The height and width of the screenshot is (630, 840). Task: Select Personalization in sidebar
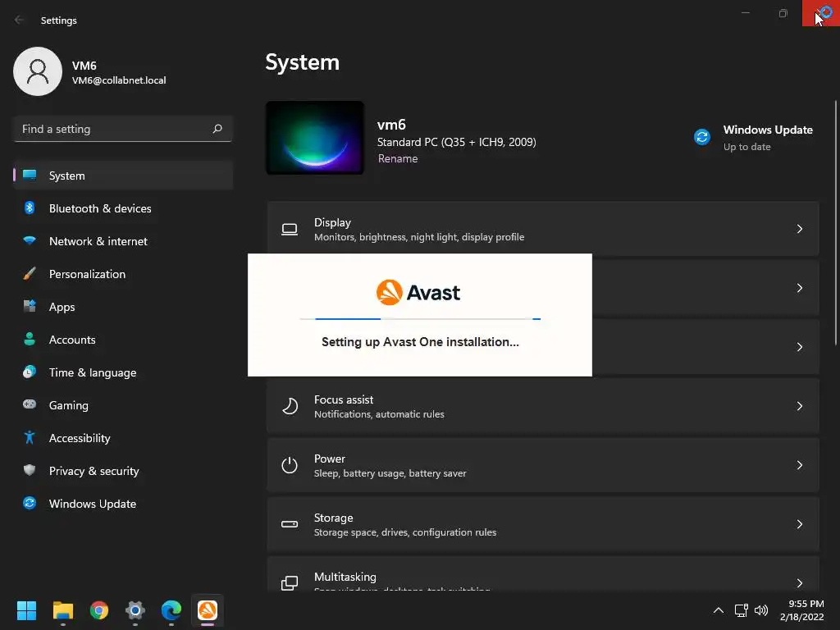[123, 274]
